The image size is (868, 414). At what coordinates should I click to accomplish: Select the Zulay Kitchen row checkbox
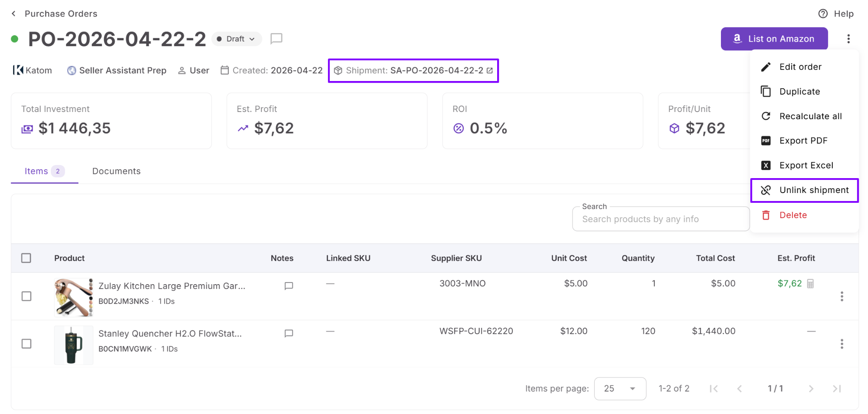coord(26,296)
